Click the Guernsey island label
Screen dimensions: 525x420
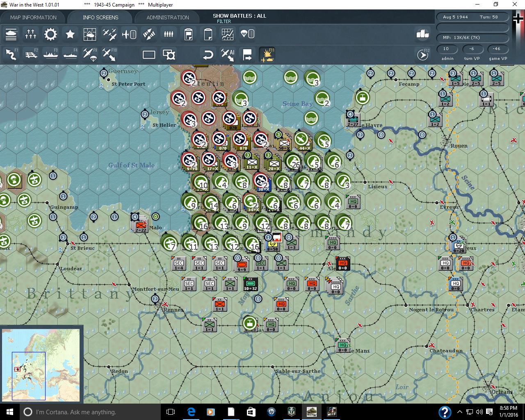point(123,71)
